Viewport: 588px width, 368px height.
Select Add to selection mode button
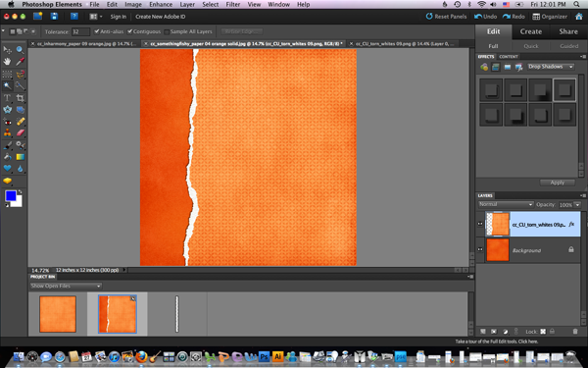click(x=20, y=31)
